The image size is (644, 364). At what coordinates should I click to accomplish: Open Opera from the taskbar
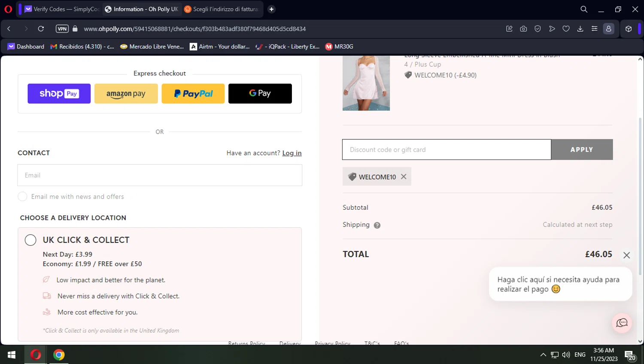(36, 355)
